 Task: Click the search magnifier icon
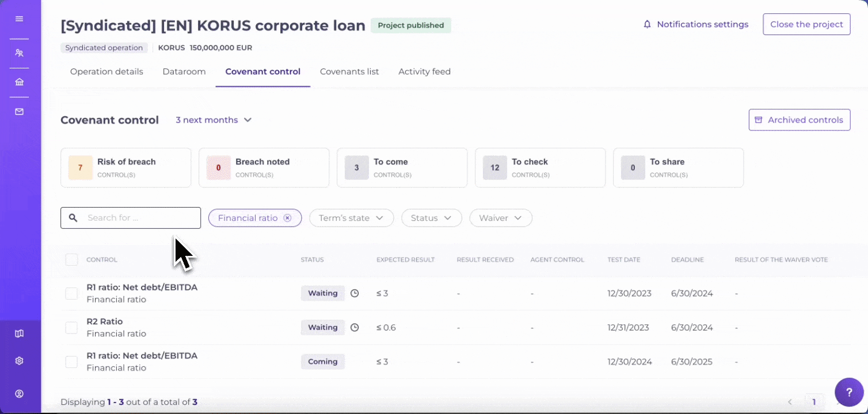(x=73, y=218)
